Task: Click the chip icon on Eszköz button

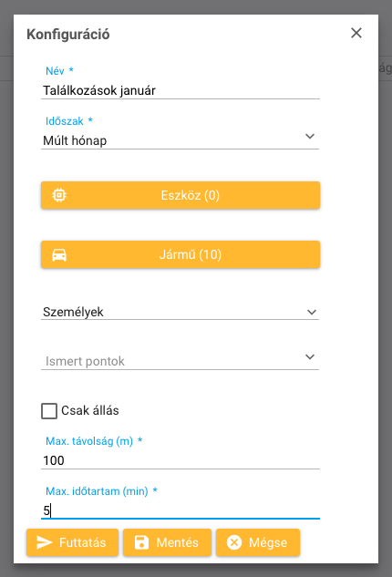Action: point(59,195)
